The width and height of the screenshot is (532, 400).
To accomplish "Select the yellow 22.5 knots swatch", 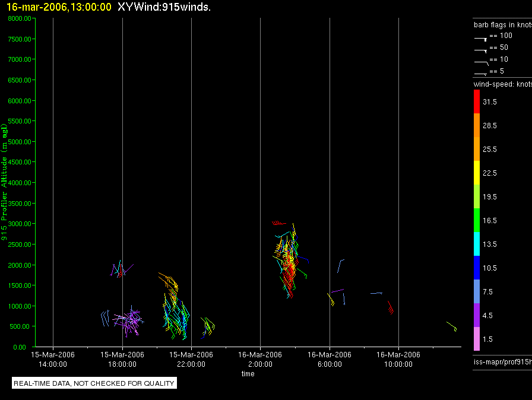I will coord(477,173).
